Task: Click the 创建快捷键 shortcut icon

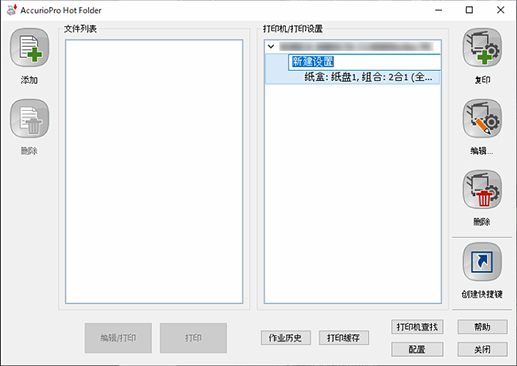Action: coord(482,262)
